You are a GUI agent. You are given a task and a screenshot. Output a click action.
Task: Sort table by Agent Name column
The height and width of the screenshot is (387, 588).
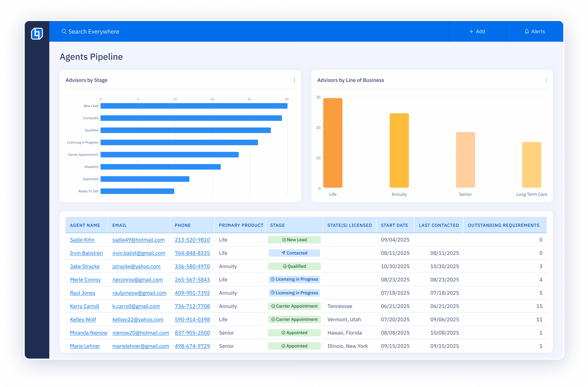click(x=85, y=225)
